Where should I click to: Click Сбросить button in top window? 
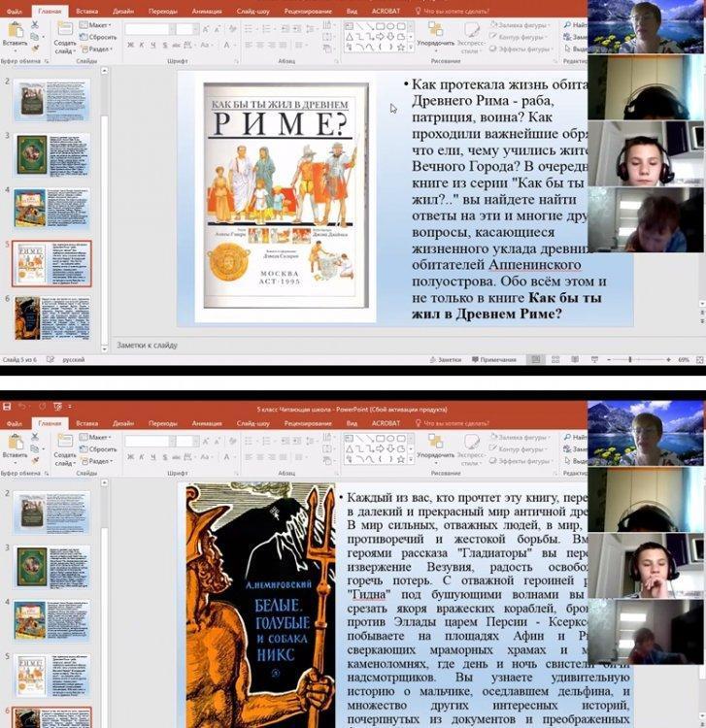98,37
